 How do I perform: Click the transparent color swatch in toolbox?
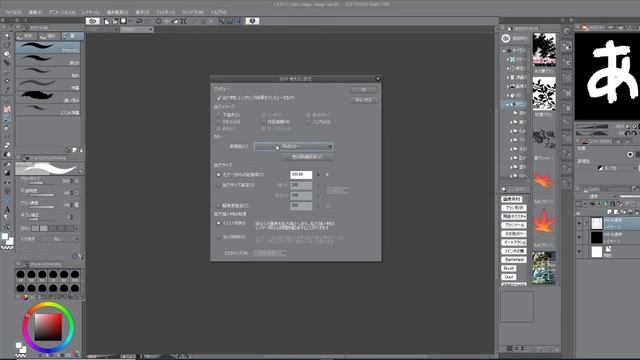(7, 247)
